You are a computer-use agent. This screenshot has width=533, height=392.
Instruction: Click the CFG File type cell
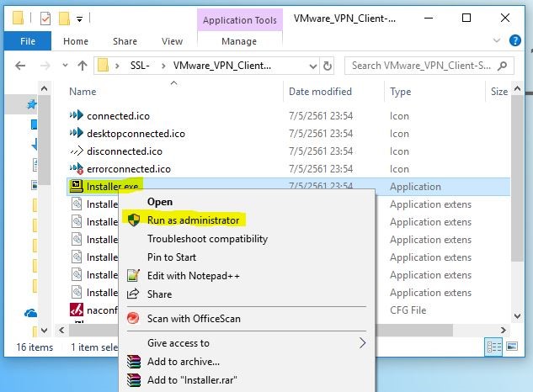[x=408, y=310]
